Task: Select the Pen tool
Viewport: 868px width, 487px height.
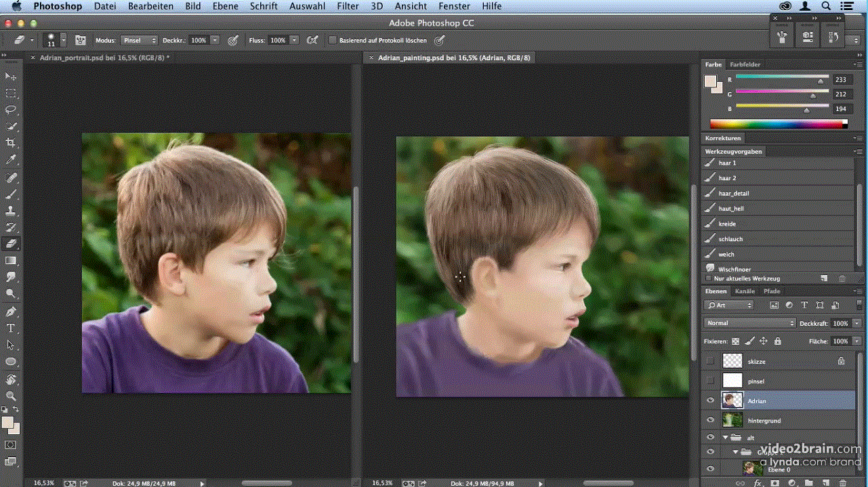Action: click(x=11, y=312)
